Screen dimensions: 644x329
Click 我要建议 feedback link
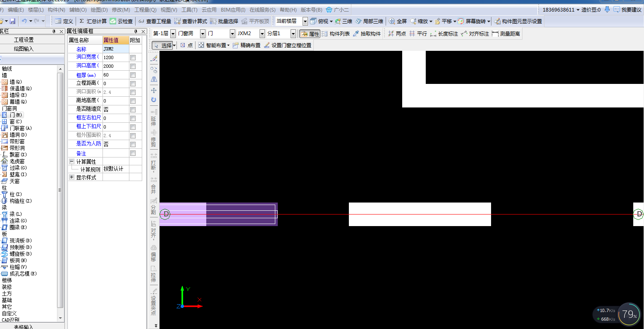pos(627,10)
